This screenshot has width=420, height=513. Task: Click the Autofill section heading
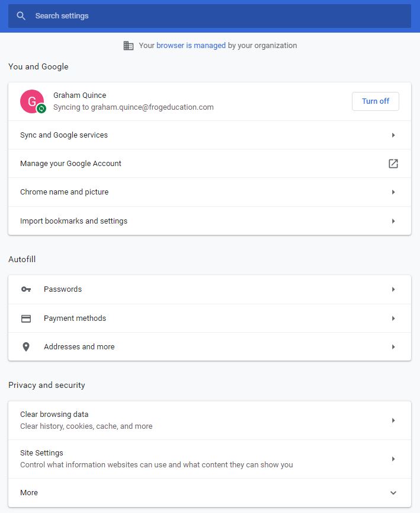point(22,259)
